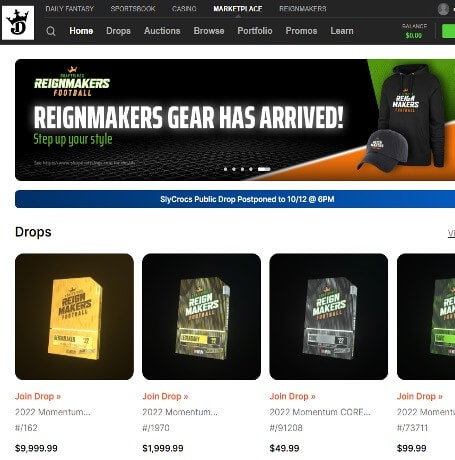Open the Portfolio menu item
The width and height of the screenshot is (455, 460).
tap(255, 31)
